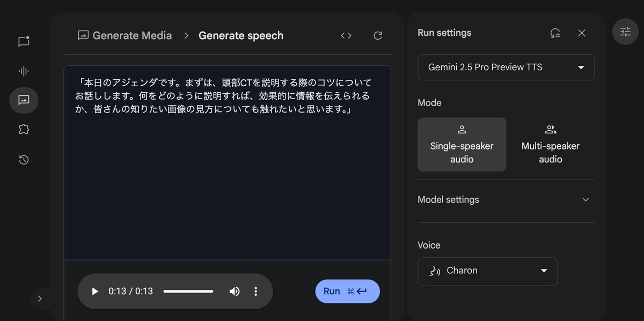Expand the left sidebar with the chevron
Screen dimensions: 644x321
40,298
